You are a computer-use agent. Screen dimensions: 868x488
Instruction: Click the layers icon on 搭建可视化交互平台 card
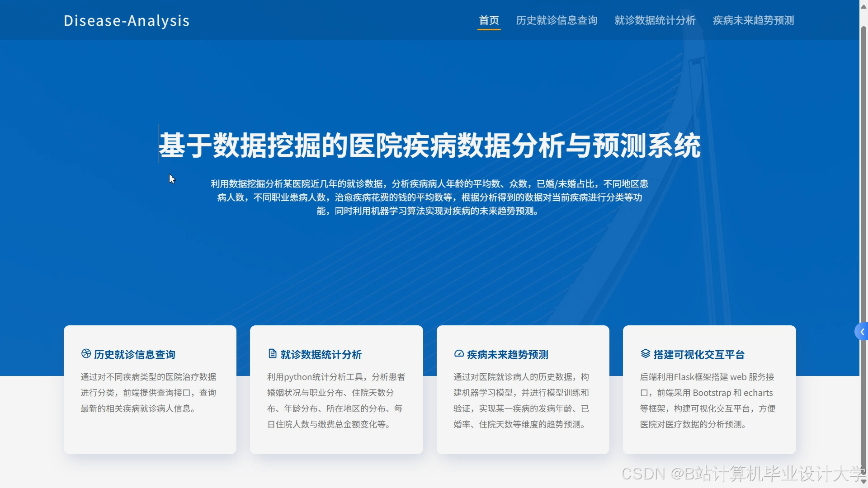coord(645,354)
